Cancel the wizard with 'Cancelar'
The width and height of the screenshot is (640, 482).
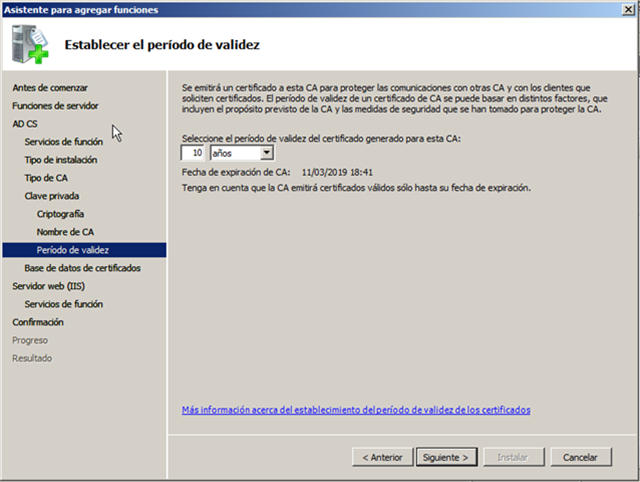tap(580, 457)
